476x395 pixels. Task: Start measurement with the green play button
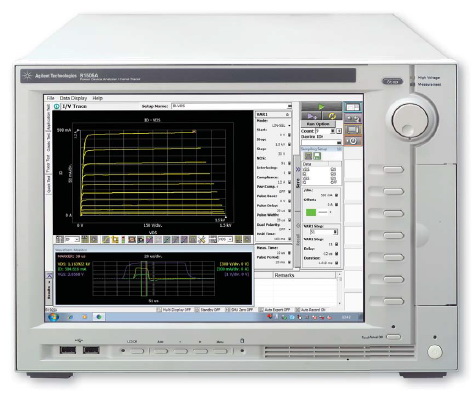pos(321,107)
